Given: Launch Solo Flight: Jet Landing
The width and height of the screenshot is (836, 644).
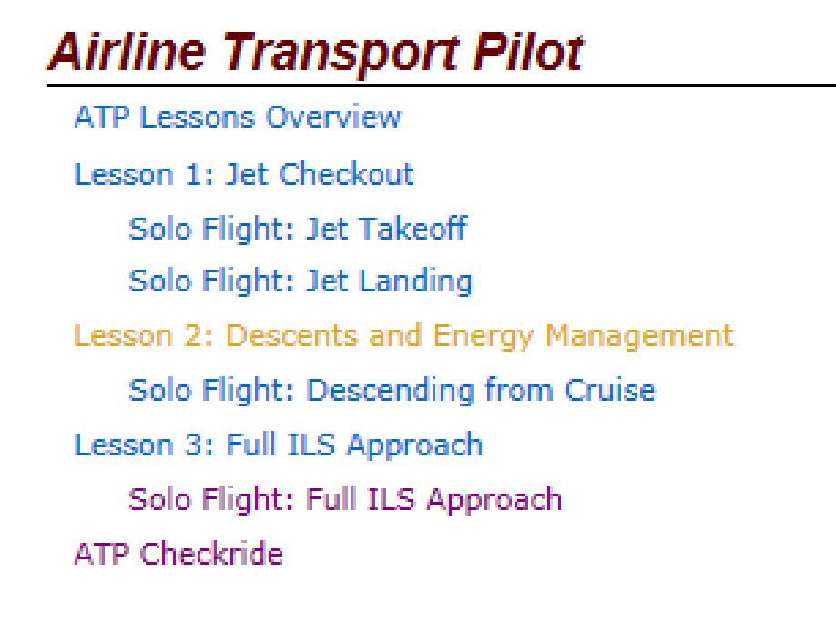Looking at the screenshot, I should point(301,281).
